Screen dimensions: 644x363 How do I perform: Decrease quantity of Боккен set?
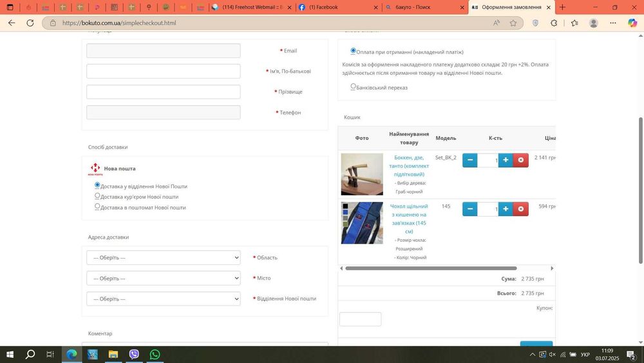pyautogui.click(x=470, y=160)
